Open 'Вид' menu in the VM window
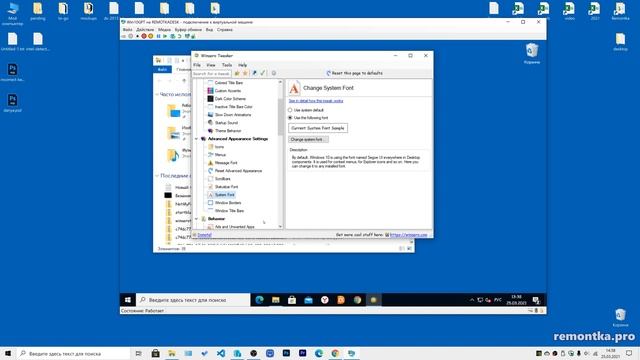This screenshot has height=360, width=640. pos(209,30)
